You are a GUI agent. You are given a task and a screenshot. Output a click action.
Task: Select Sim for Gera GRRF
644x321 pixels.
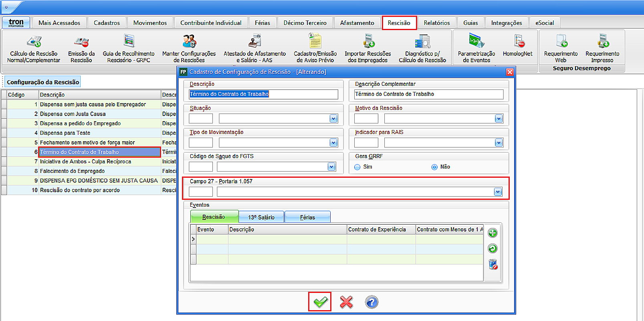coord(357,167)
